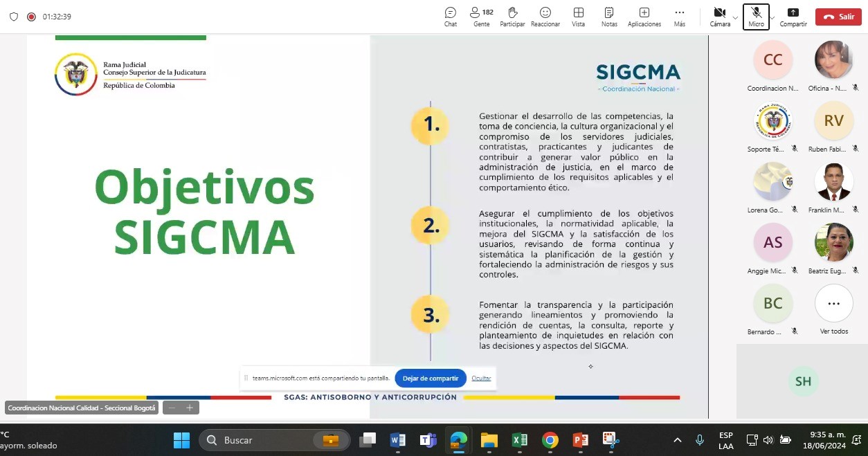The width and height of the screenshot is (868, 456).
Task: Open the weather widget soleado
Action: [29, 440]
